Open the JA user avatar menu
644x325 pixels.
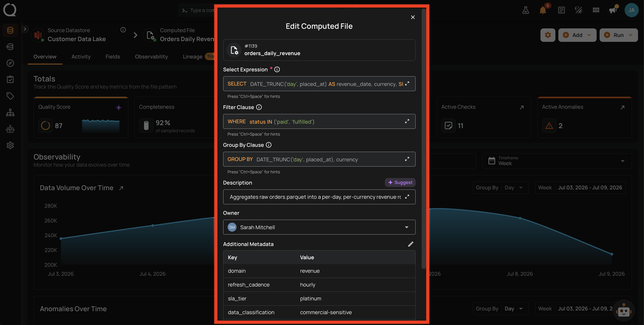click(x=631, y=10)
